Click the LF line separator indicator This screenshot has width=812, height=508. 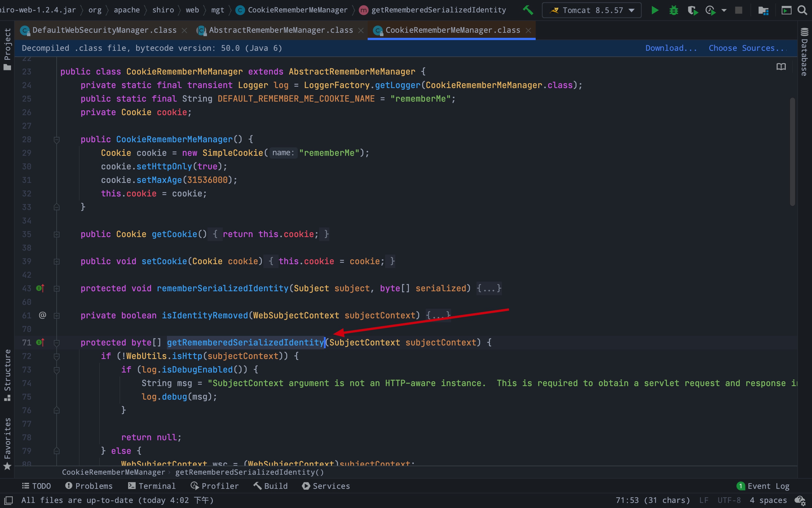[704, 500]
